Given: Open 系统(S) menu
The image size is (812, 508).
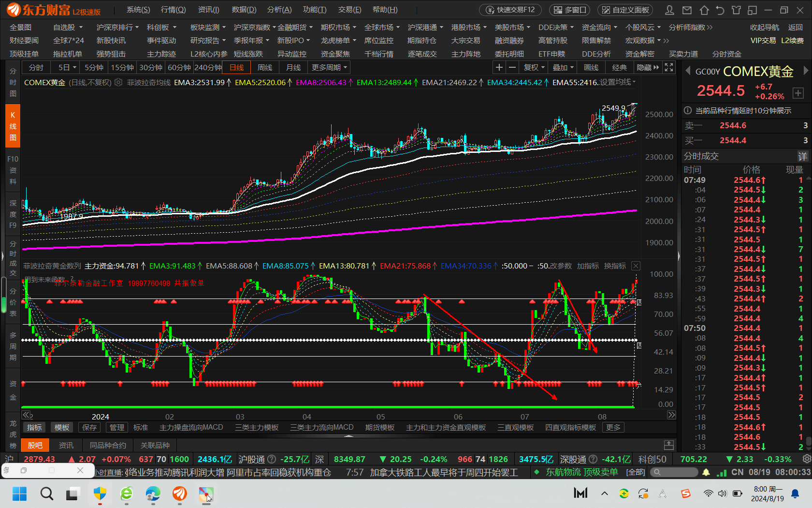Looking at the screenshot, I should coord(138,10).
